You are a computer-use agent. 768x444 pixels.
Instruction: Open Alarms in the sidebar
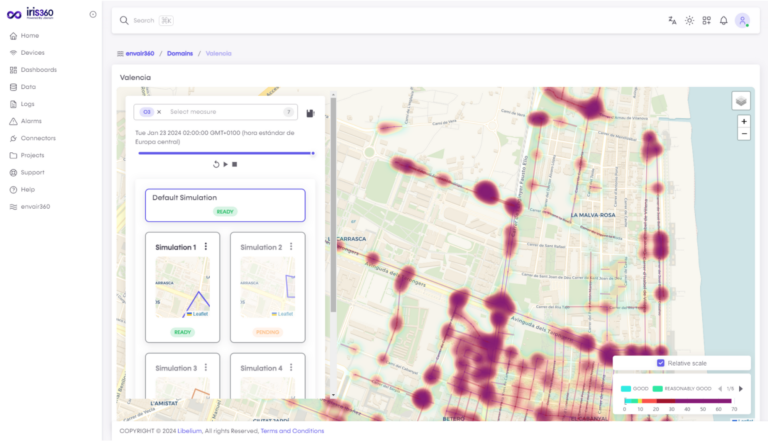[31, 121]
